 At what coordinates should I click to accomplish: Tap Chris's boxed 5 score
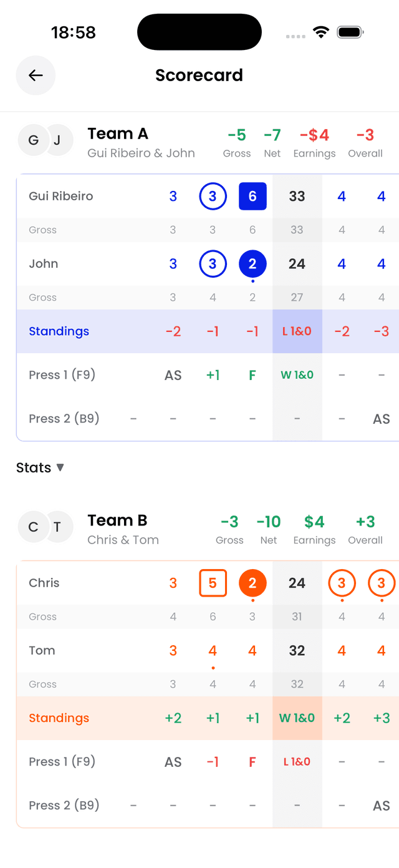click(x=213, y=583)
